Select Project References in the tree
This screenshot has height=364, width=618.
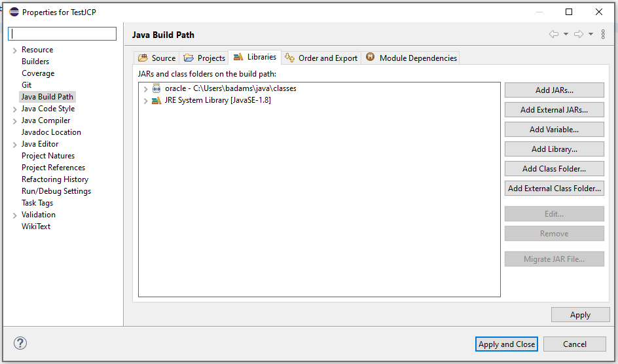[x=53, y=168]
